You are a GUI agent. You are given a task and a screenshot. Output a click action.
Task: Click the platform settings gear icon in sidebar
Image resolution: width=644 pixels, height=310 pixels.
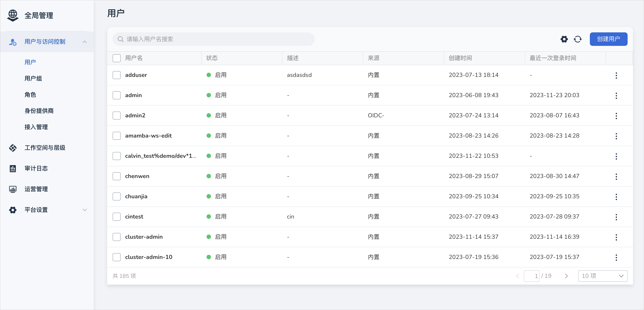[x=13, y=210]
